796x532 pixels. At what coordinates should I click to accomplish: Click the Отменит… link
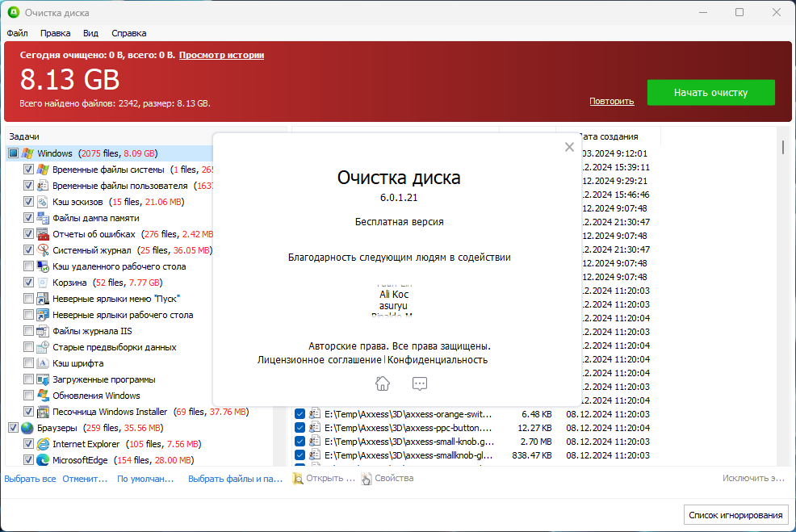tap(85, 479)
